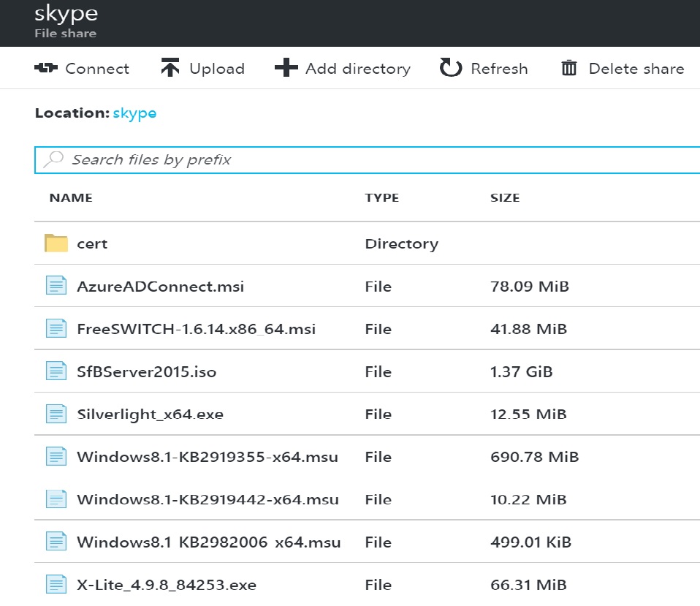Image resolution: width=700 pixels, height=606 pixels.
Task: Focus the Search files by prefix field
Action: [367, 160]
